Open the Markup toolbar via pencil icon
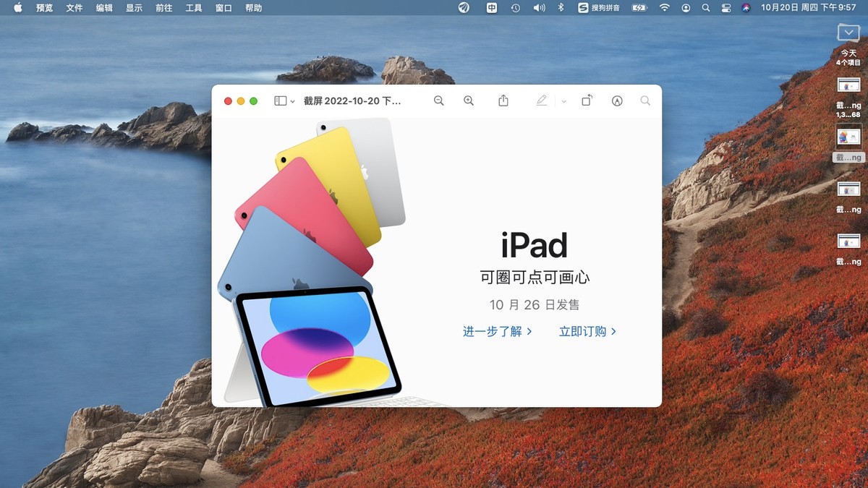Image resolution: width=868 pixels, height=488 pixels. (x=616, y=100)
